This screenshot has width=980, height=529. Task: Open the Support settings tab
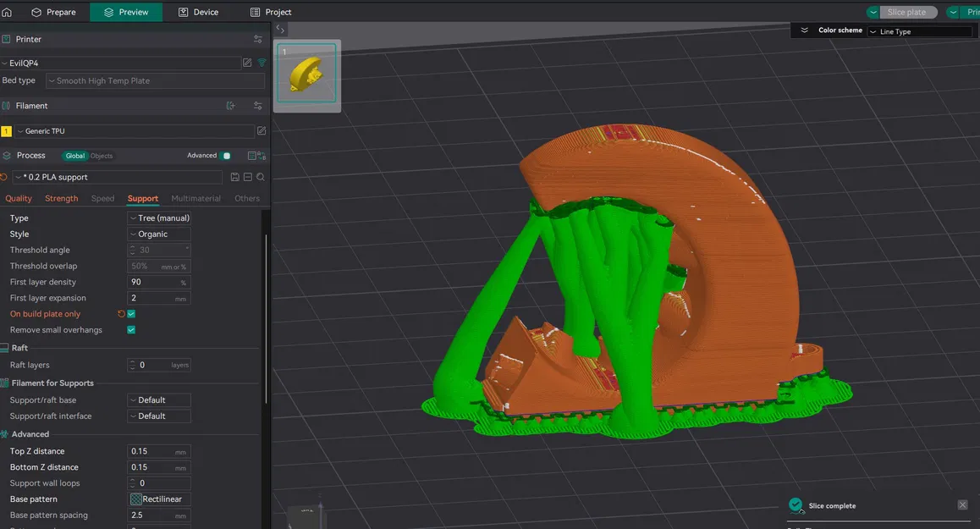click(x=142, y=198)
